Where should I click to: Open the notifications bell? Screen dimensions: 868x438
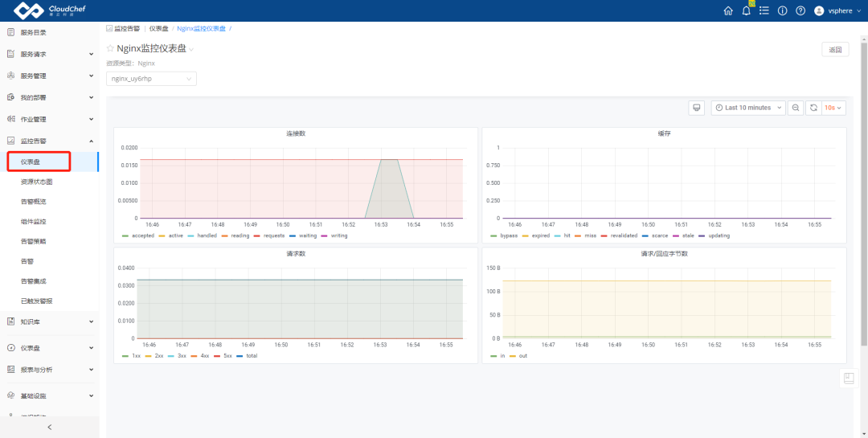coord(746,10)
